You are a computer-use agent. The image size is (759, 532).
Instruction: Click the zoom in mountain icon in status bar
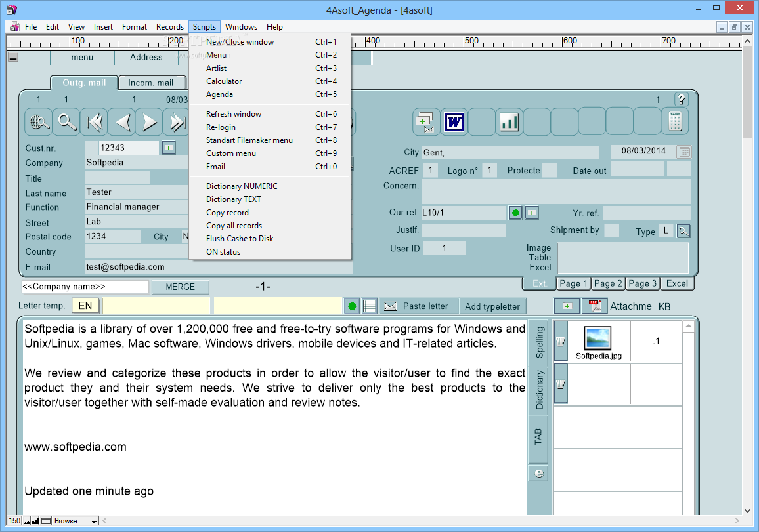[x=35, y=521]
